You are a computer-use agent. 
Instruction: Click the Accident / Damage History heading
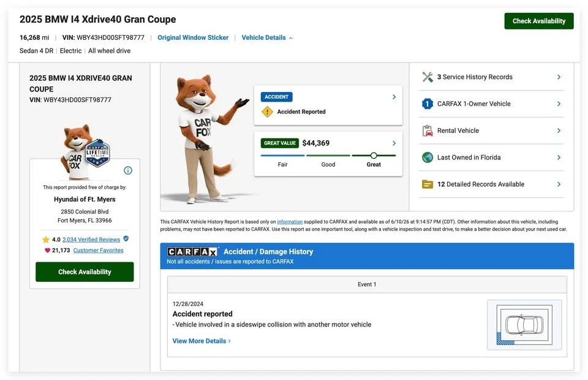pyautogui.click(x=268, y=252)
